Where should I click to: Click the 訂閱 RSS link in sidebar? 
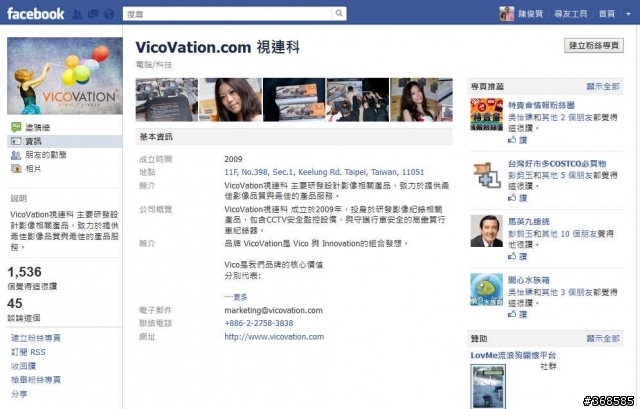[28, 352]
